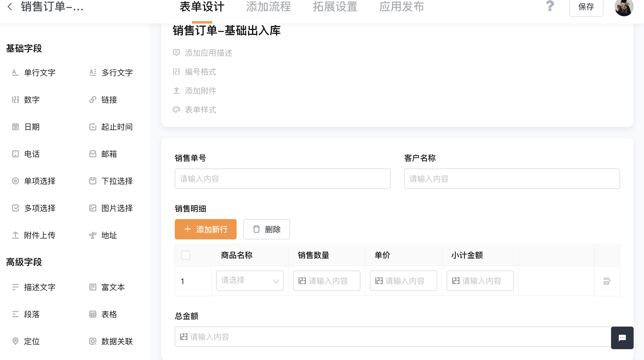The height and width of the screenshot is (360, 644).
Task: Click the row 1 action icon at right
Action: tap(607, 281)
